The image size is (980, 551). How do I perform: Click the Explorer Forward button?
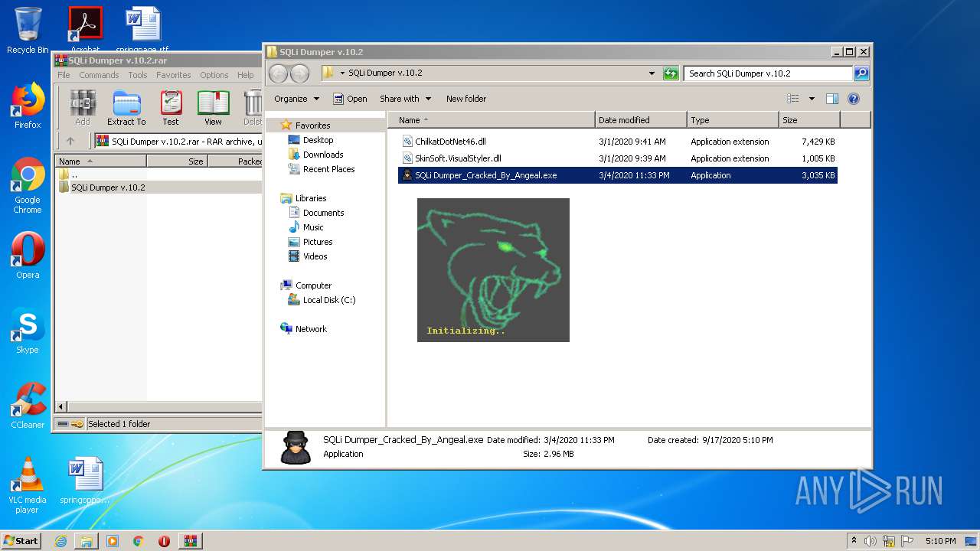tap(299, 73)
